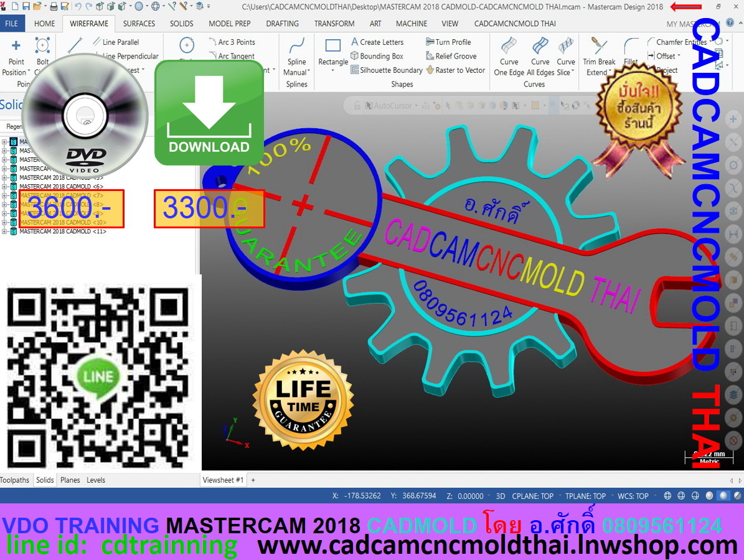Select the Rectangle tool icon
This screenshot has height=560, width=744.
333,47
